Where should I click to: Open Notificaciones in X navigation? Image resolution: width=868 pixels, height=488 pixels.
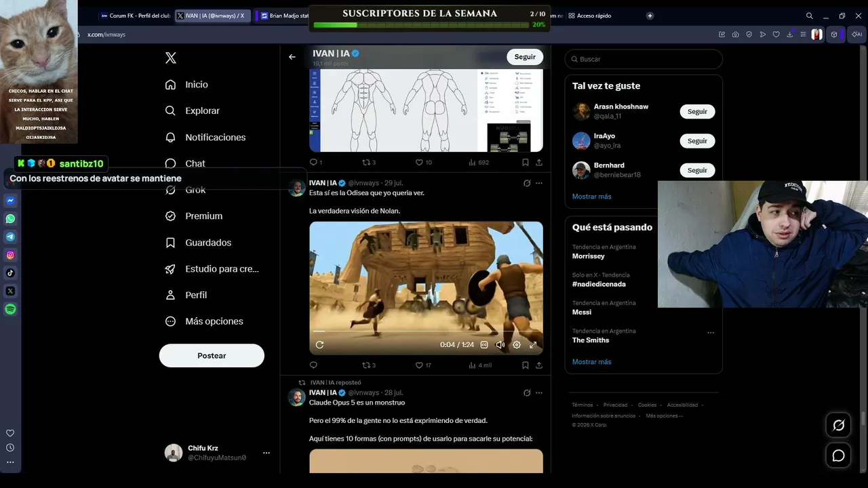point(205,138)
